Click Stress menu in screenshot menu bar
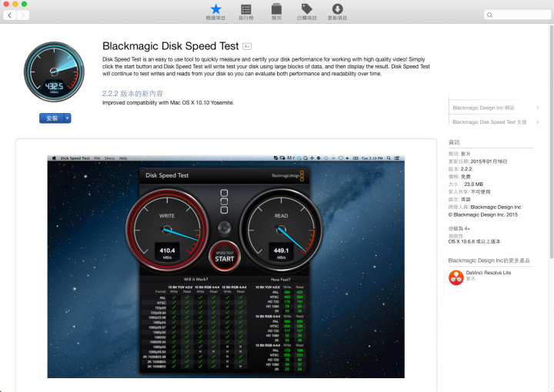Viewport: 554px width, 392px height. (x=109, y=158)
